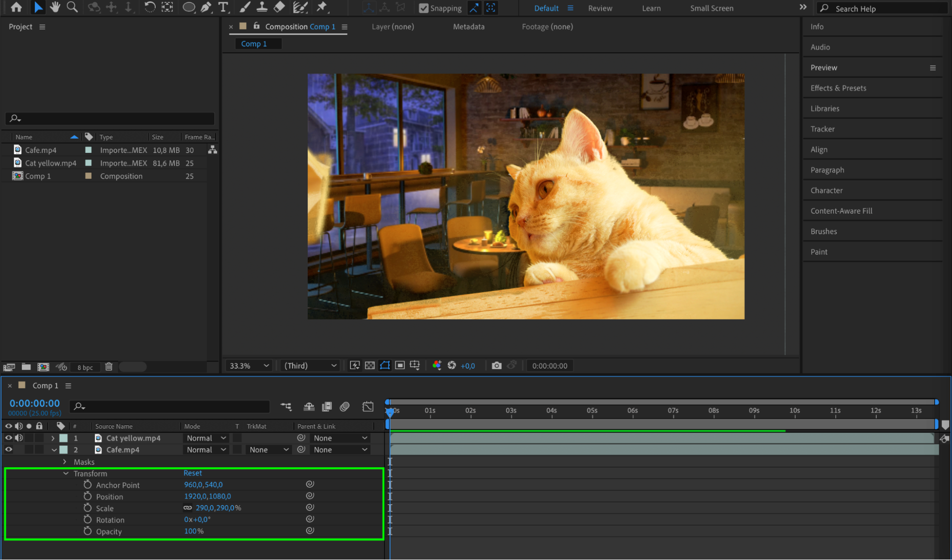Click Reset link for Transform
Screen dimensions: 952x560
192,473
